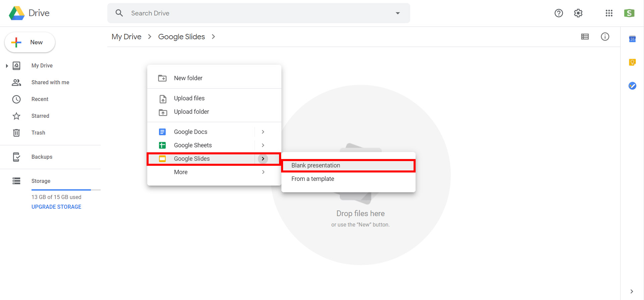Open the Help question mark icon

[x=559, y=13]
